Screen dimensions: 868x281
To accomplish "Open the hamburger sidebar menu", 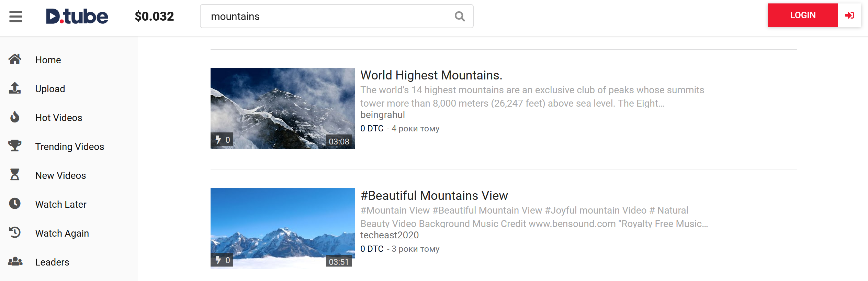I will [16, 17].
